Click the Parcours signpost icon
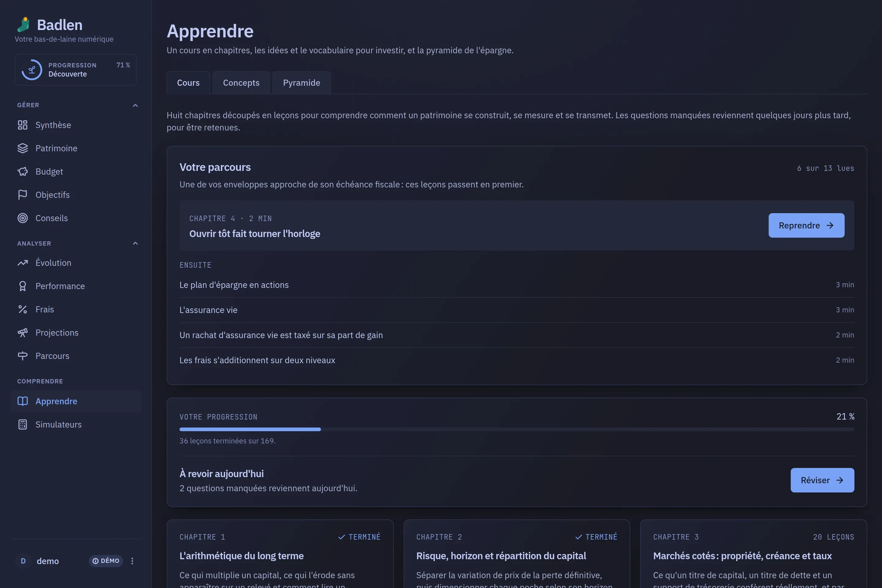 point(22,356)
